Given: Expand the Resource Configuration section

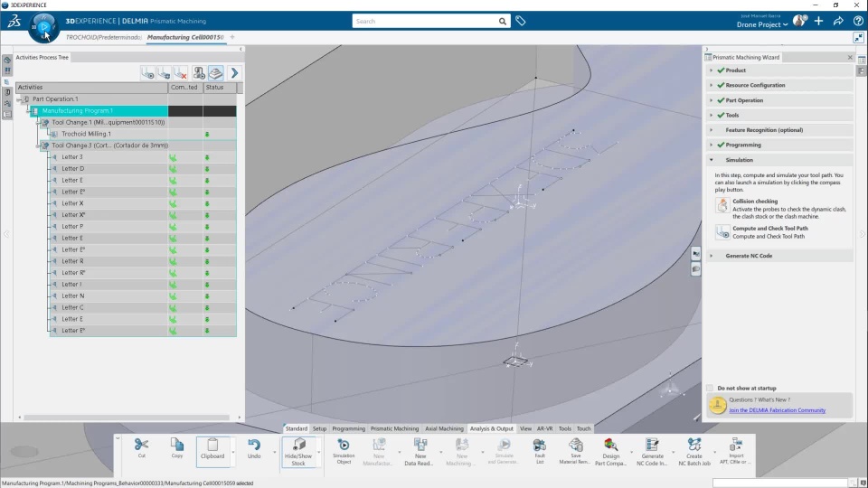Looking at the screenshot, I should coord(712,85).
